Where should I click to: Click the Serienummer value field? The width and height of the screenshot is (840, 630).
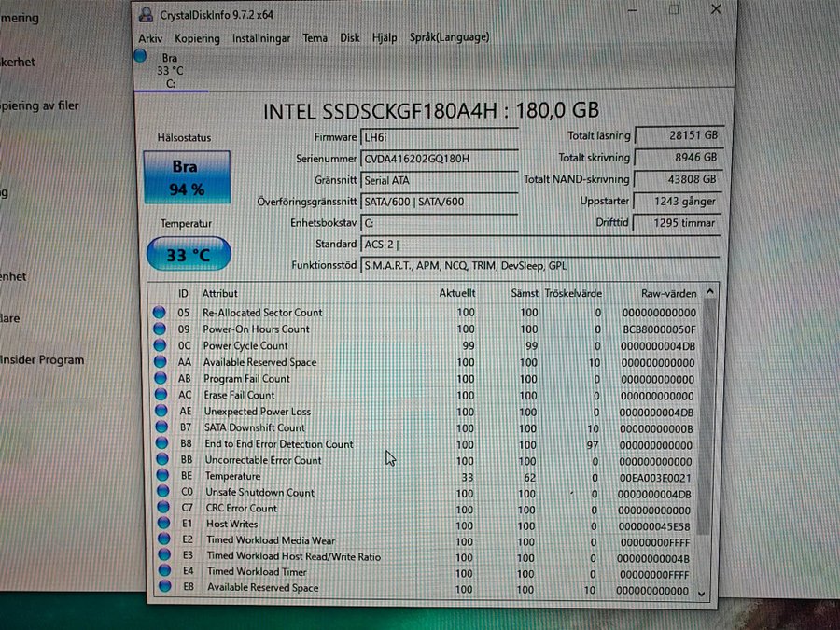(x=439, y=159)
